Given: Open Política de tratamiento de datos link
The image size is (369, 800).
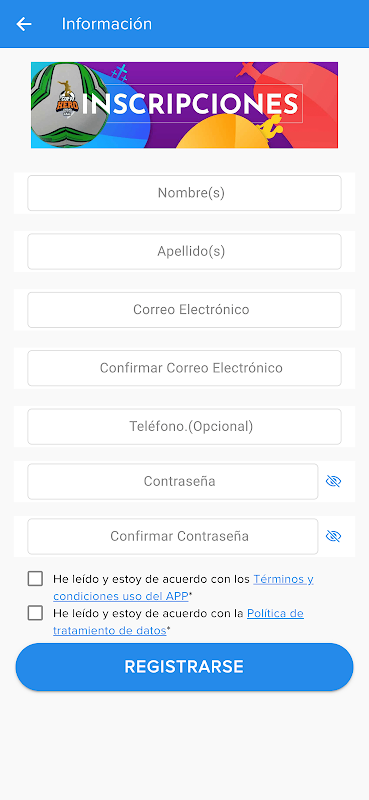Looking at the screenshot, I should [178, 621].
